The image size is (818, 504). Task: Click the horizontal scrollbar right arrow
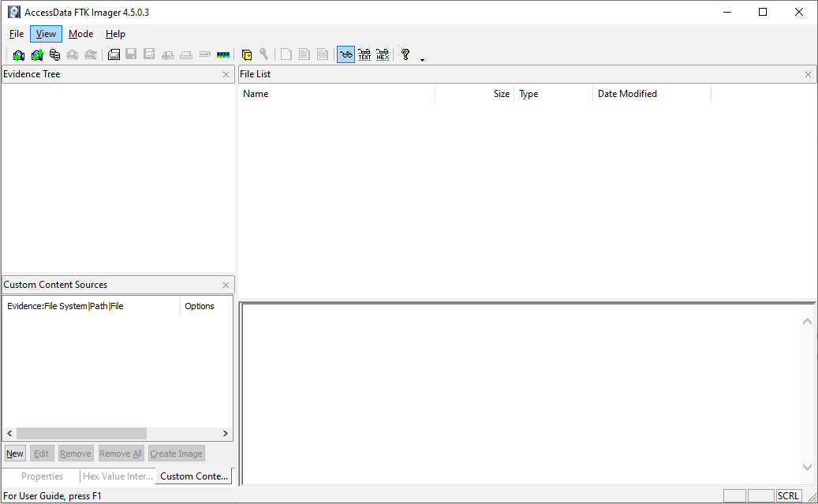tap(226, 434)
